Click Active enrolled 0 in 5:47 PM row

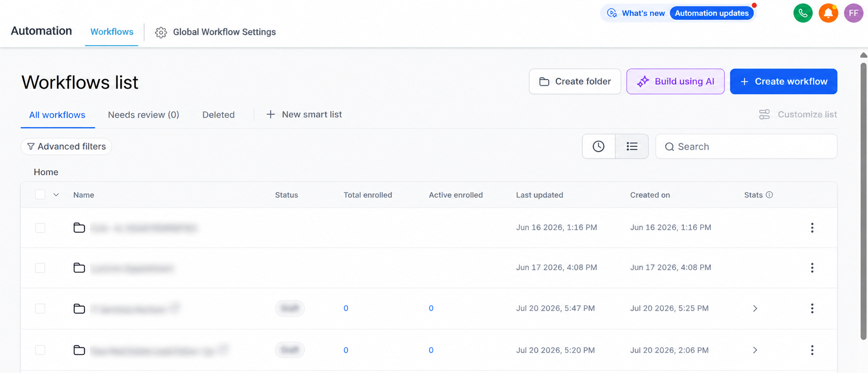431,309
